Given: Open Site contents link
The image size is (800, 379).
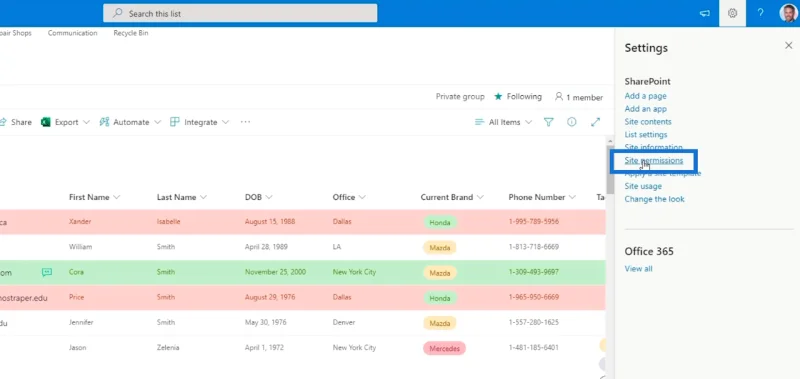Looking at the screenshot, I should [648, 121].
